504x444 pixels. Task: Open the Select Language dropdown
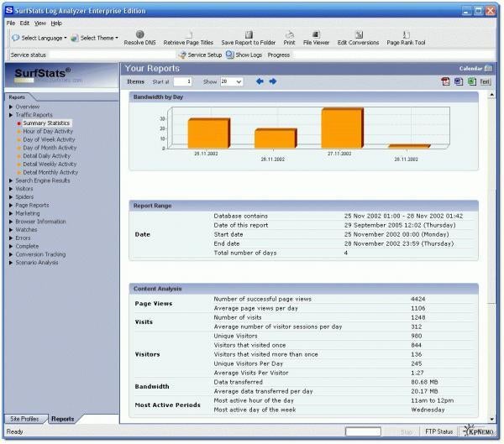tap(66, 38)
